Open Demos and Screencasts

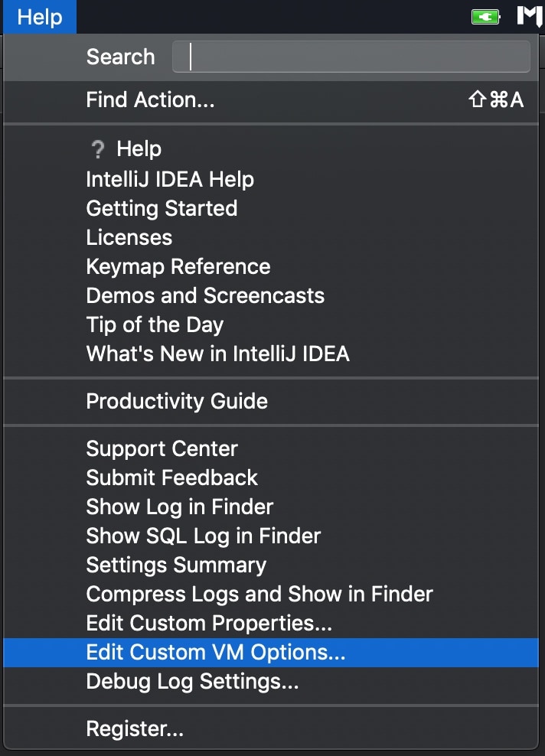pos(205,296)
